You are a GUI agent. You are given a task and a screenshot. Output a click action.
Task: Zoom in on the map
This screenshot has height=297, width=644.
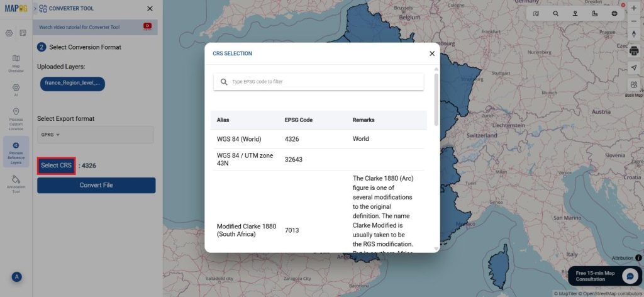[x=634, y=9]
